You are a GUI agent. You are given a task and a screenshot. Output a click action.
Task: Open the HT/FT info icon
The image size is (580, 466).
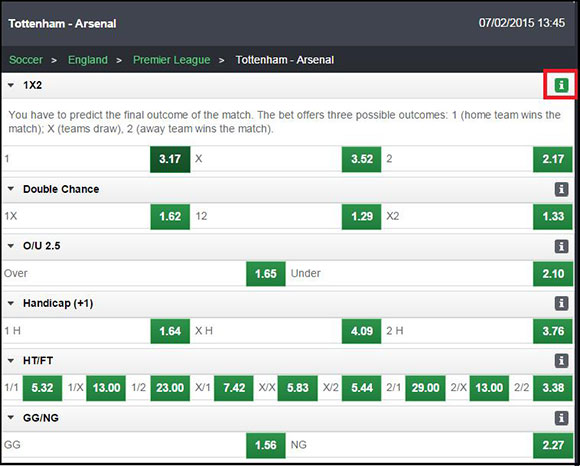pos(561,361)
